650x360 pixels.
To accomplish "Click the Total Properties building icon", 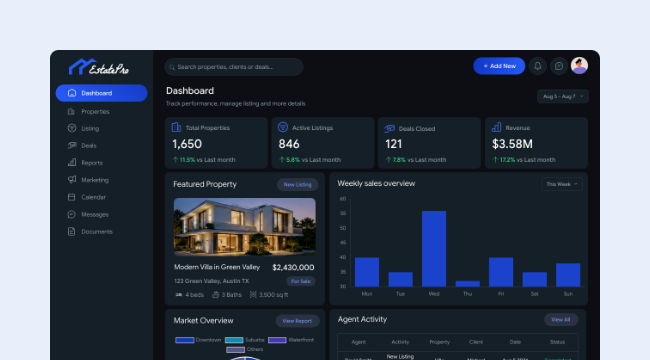I will [177, 127].
